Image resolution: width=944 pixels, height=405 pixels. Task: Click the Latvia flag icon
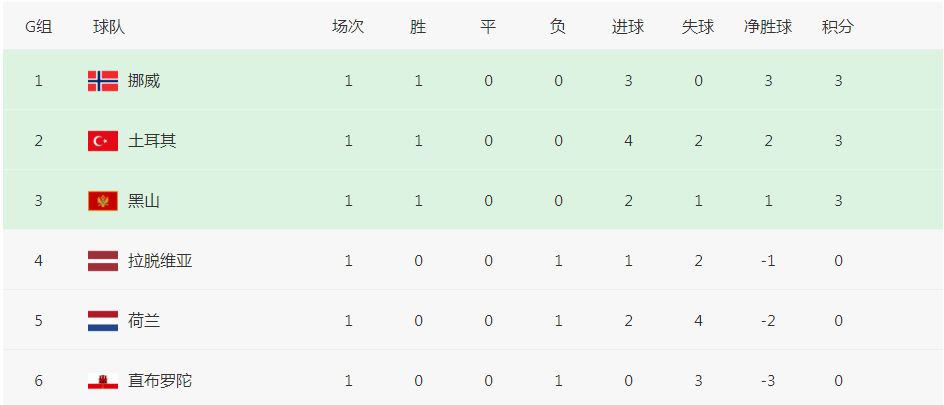[102, 261]
